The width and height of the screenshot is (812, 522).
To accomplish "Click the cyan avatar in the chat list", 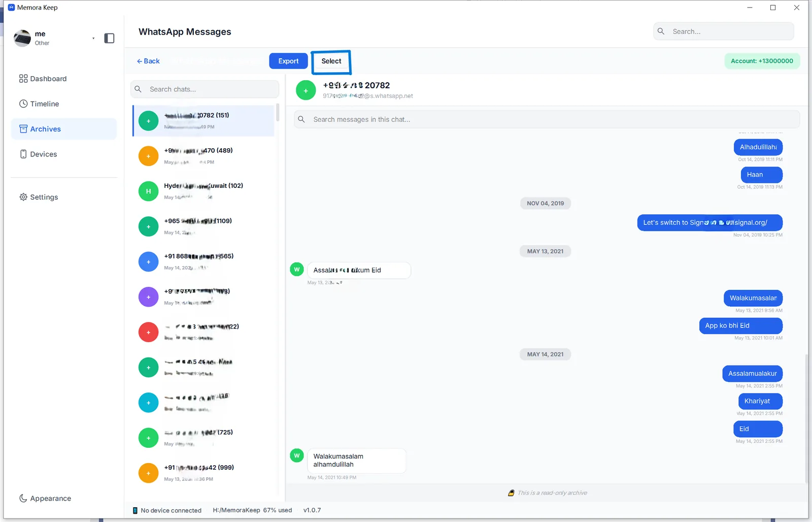I will click(x=149, y=403).
